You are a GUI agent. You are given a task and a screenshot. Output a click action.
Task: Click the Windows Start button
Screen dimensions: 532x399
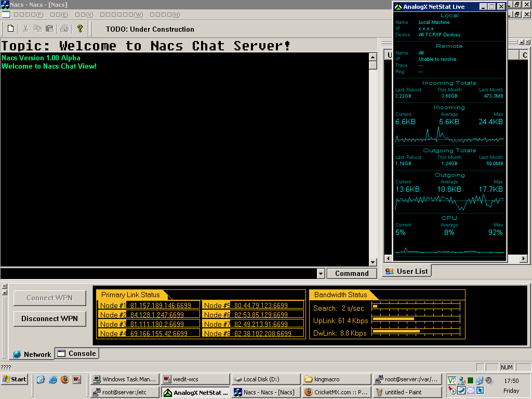(x=14, y=379)
